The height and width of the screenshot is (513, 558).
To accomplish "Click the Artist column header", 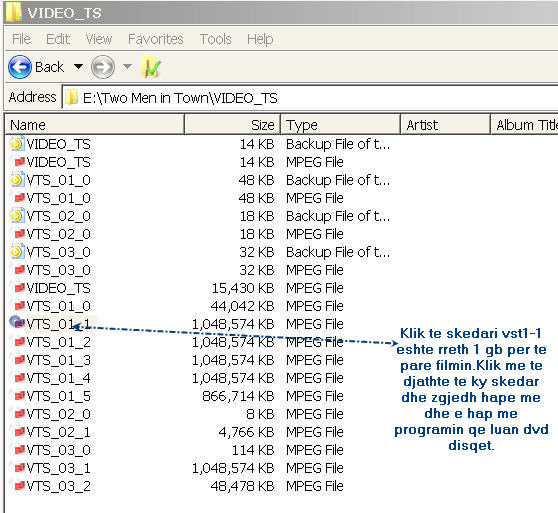I will 446,125.
